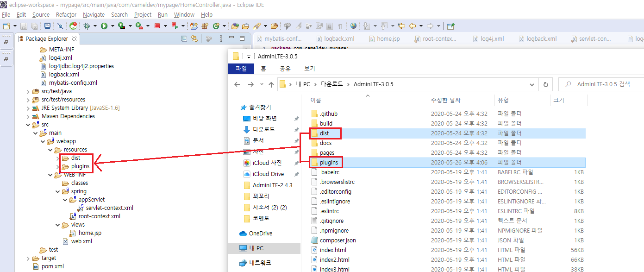
Task: Switch to the home.jsp editor tab
Action: [x=384, y=39]
